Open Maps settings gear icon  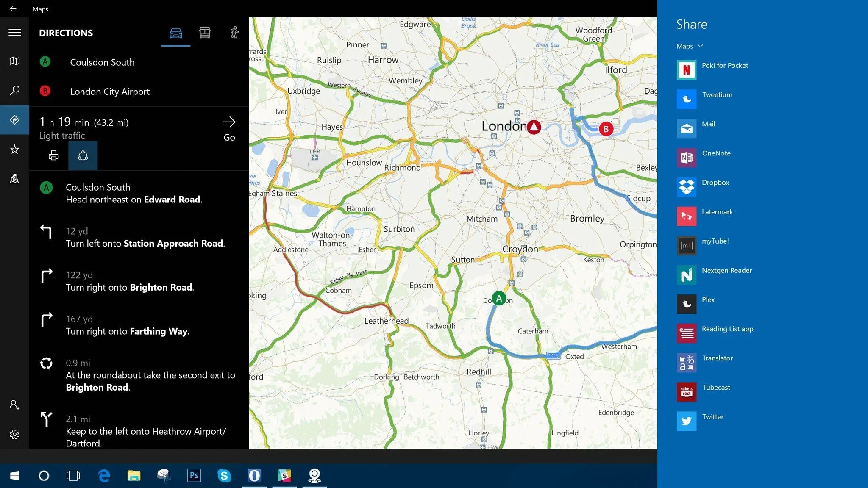[x=14, y=434]
